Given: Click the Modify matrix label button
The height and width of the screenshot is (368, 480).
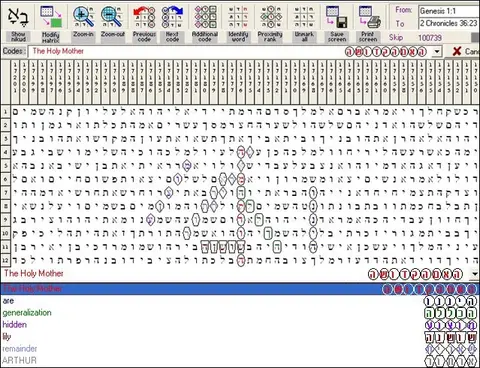Looking at the screenshot, I should (x=51, y=37).
